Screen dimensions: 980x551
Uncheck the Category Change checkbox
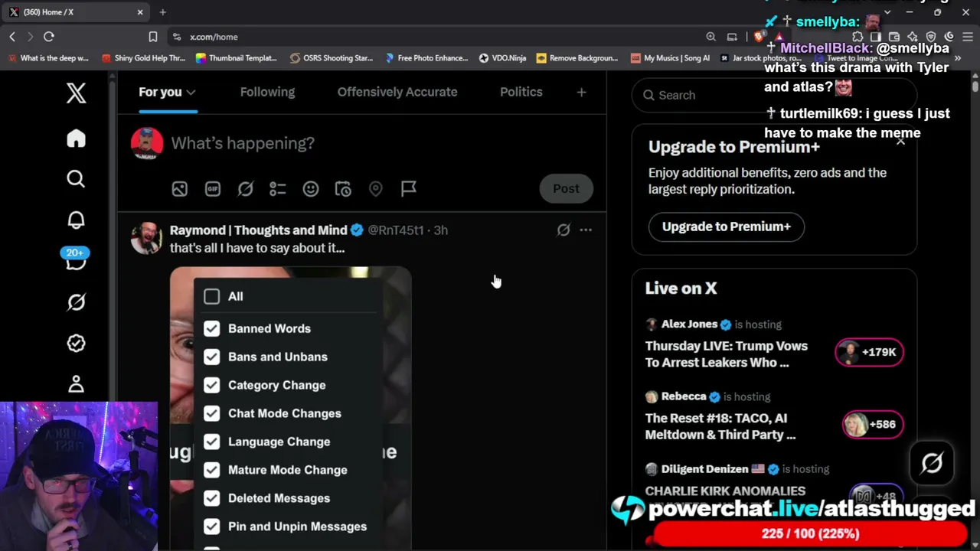tap(211, 385)
